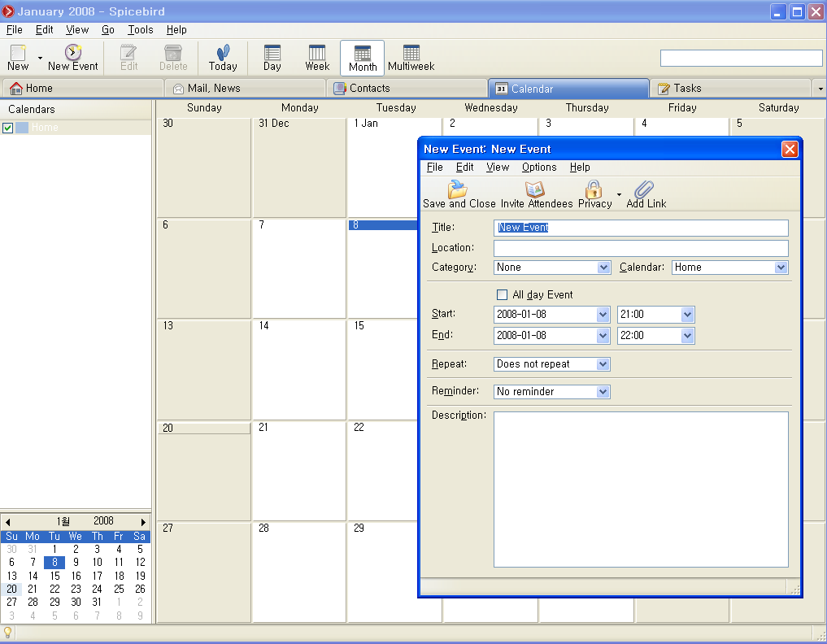Click the mini calendar year 2008
The image size is (827, 644).
103,521
